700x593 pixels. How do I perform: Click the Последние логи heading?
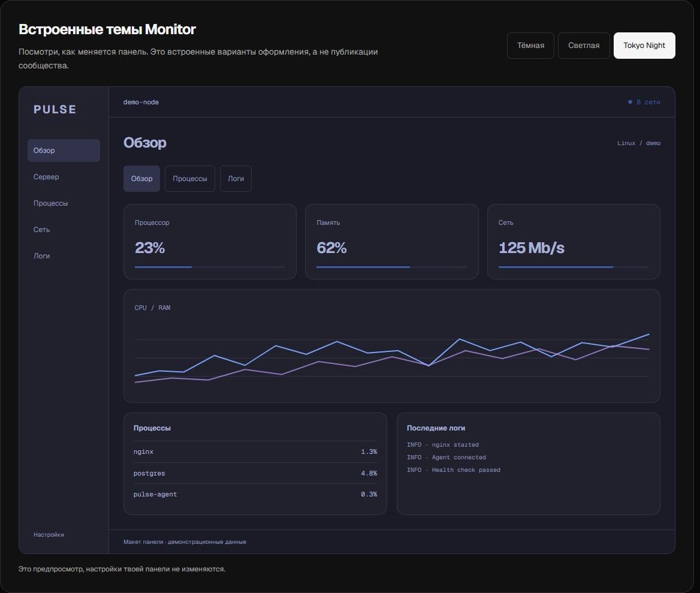(436, 428)
